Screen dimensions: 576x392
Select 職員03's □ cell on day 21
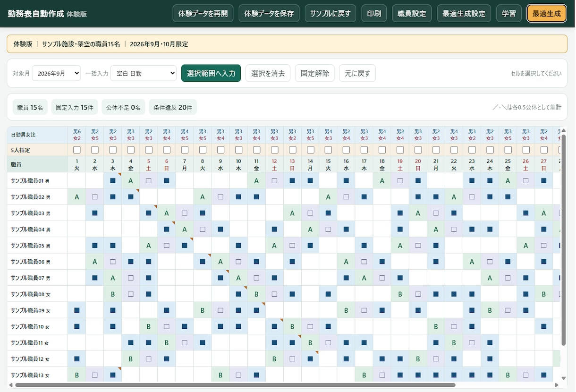[x=436, y=213]
